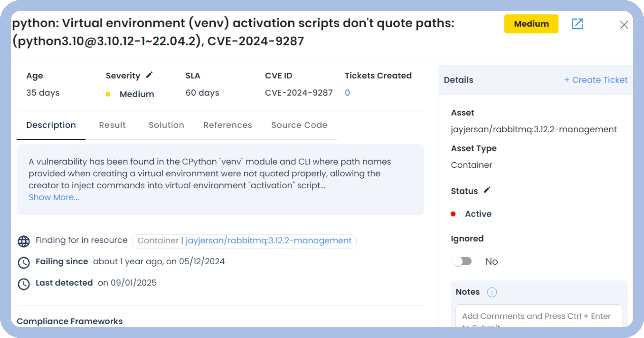Open the Solution tab
The image size is (644, 338).
(x=166, y=125)
